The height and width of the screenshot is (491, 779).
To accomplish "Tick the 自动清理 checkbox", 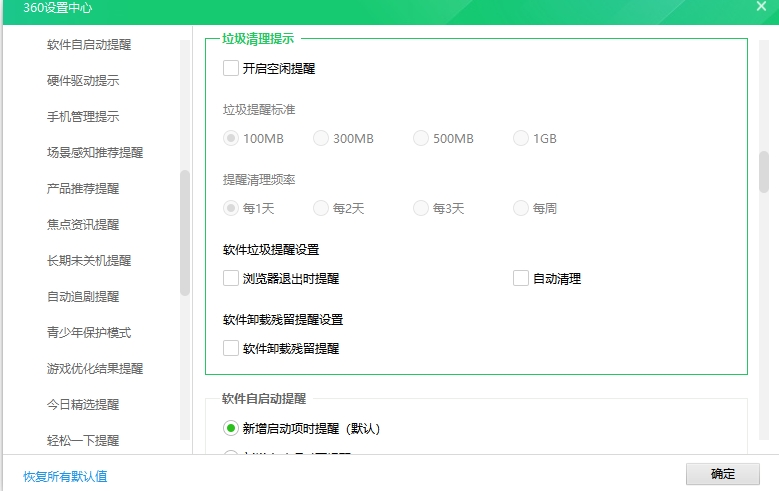I will [x=521, y=278].
